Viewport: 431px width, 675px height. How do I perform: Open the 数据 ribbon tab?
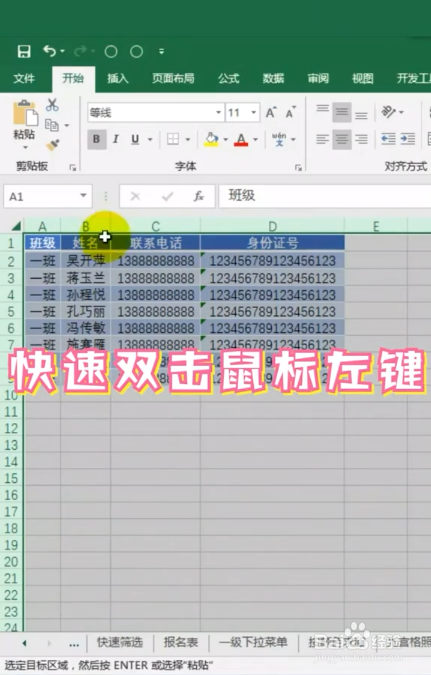pos(273,78)
